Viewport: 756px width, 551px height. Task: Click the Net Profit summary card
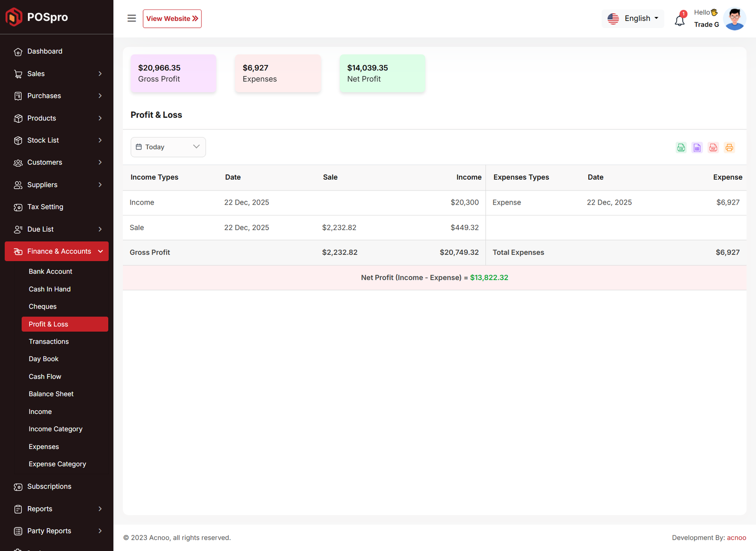coord(382,73)
